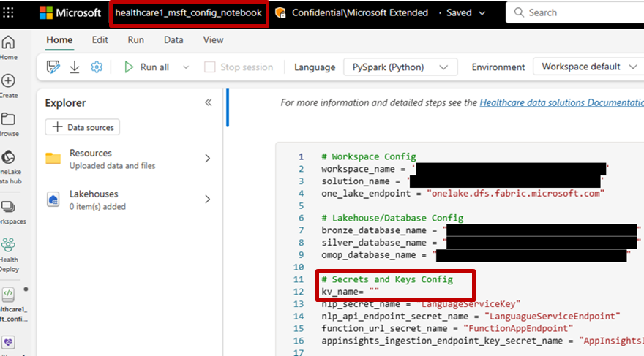The height and width of the screenshot is (356, 644).
Task: Open the app launcher waffle icon
Action: pos(8,12)
